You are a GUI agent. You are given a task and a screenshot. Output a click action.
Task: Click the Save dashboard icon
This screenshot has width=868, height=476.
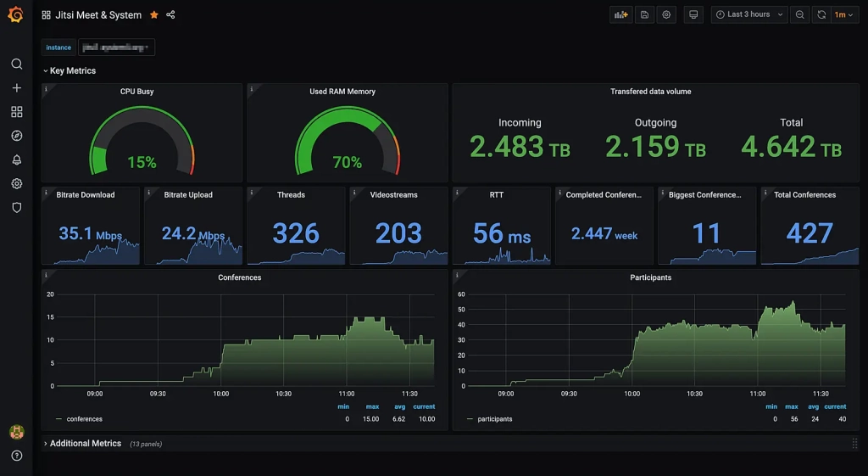pos(644,14)
